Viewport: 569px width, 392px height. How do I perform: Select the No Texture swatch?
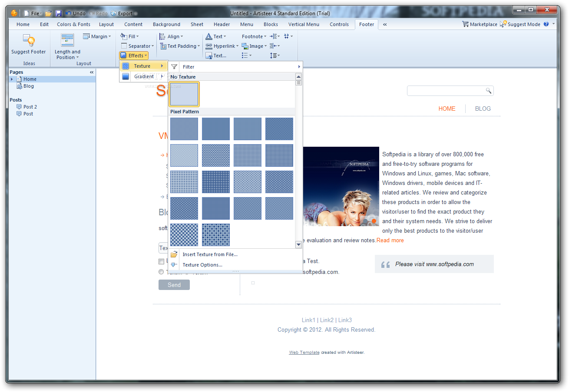tap(184, 94)
